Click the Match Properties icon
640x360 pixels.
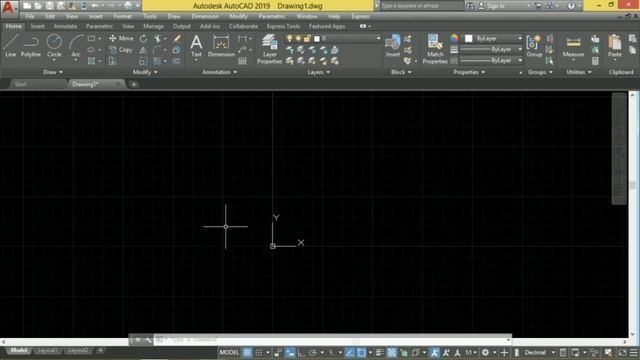click(x=435, y=49)
